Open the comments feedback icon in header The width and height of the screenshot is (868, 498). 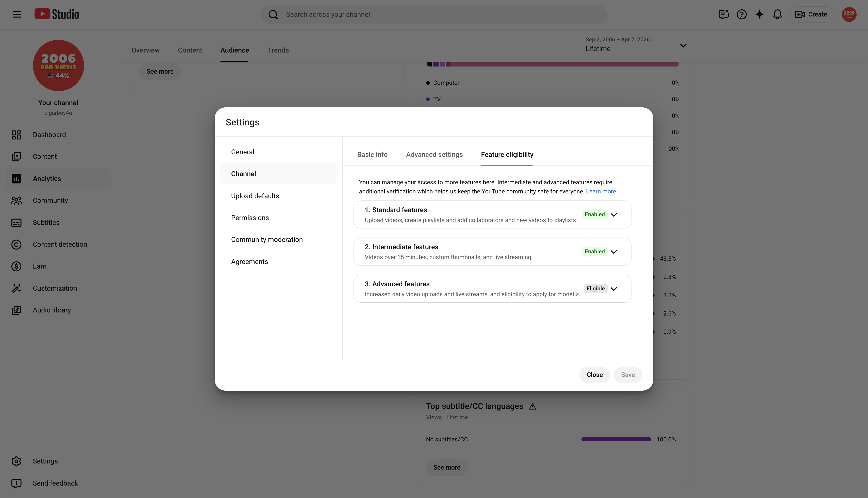click(x=724, y=14)
